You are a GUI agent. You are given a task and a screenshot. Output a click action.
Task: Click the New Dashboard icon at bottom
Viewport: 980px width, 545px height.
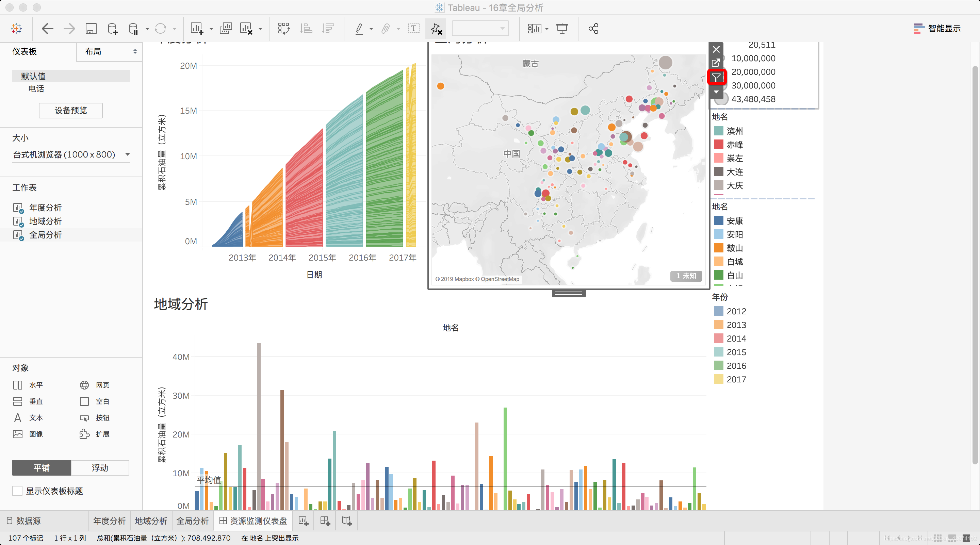coord(325,521)
